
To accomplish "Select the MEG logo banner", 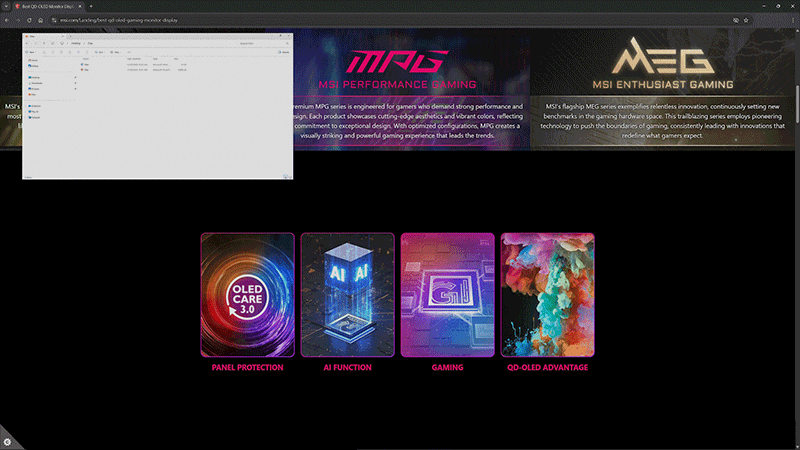I will click(663, 56).
